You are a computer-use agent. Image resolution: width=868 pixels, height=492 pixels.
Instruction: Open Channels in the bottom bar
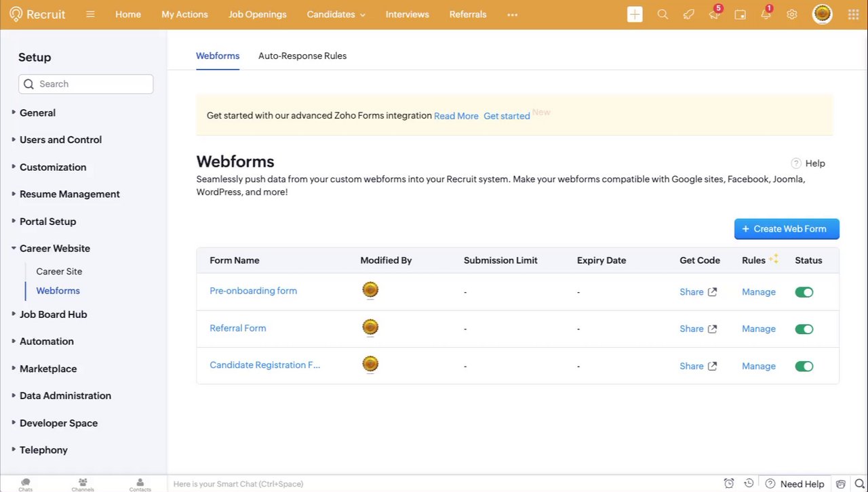(83, 484)
